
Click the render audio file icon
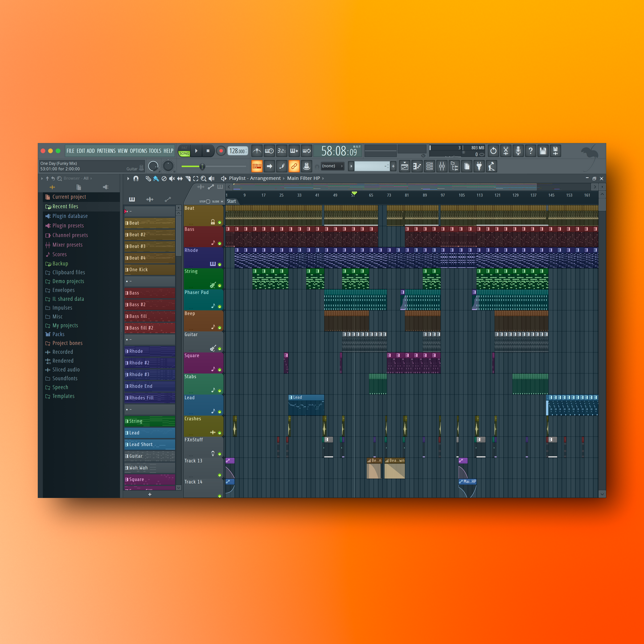[x=555, y=151]
